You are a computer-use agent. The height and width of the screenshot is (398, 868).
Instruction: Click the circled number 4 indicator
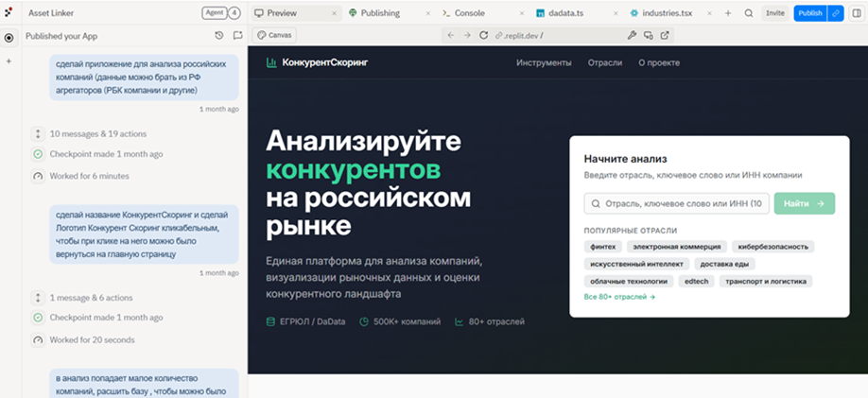tap(234, 12)
